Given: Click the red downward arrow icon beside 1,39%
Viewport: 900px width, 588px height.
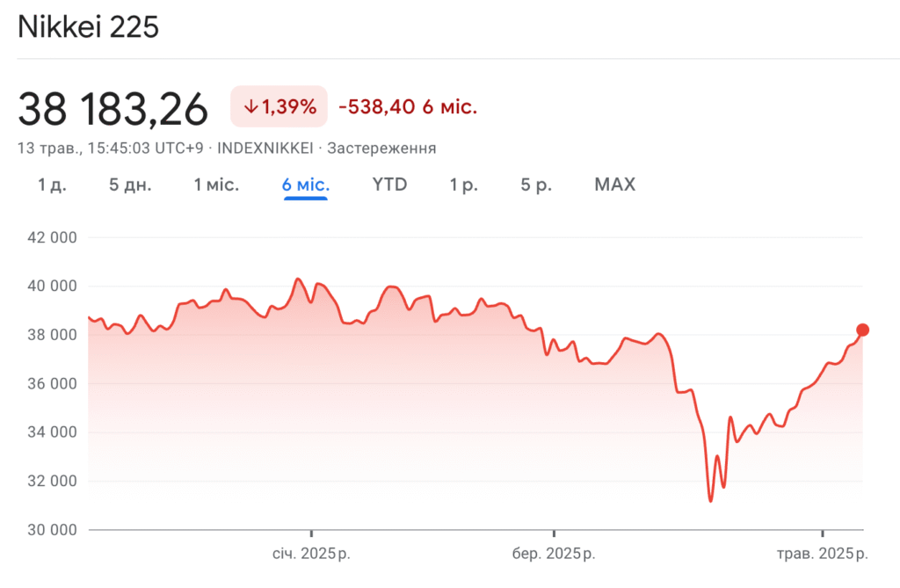Looking at the screenshot, I should pos(250,106).
